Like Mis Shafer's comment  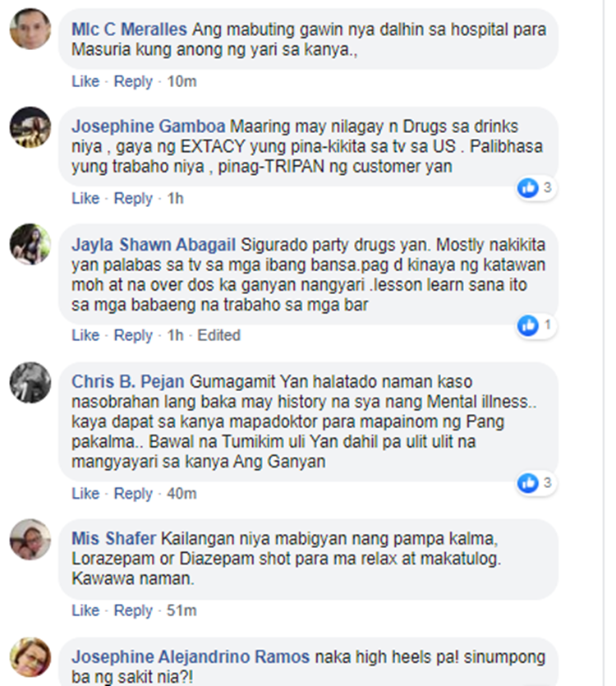pos(85,610)
